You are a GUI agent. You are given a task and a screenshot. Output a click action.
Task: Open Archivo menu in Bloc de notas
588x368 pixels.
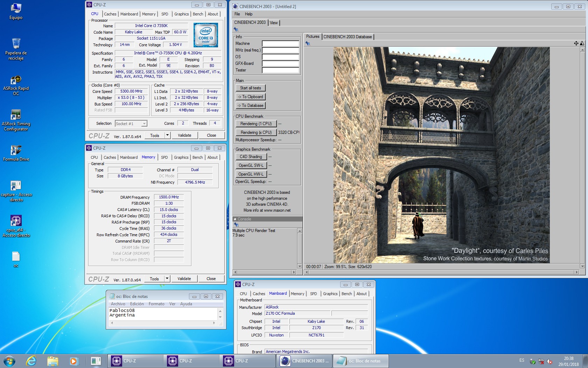118,304
